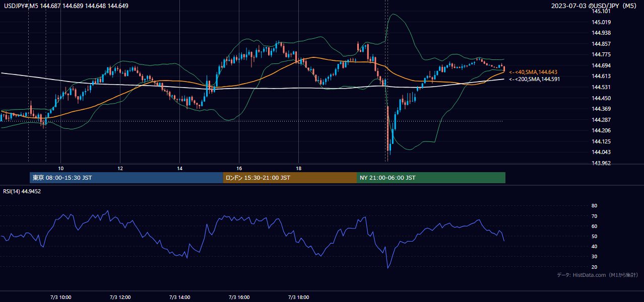The width and height of the screenshot is (644, 302).
Task: Click price axis label 144.369
Action: click(x=601, y=109)
